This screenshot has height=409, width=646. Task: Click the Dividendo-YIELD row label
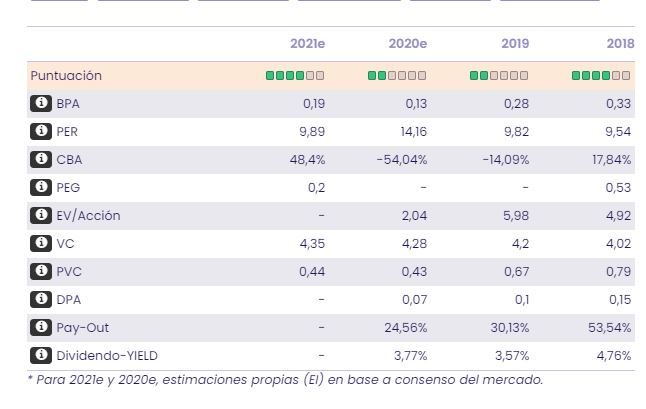coord(107,355)
